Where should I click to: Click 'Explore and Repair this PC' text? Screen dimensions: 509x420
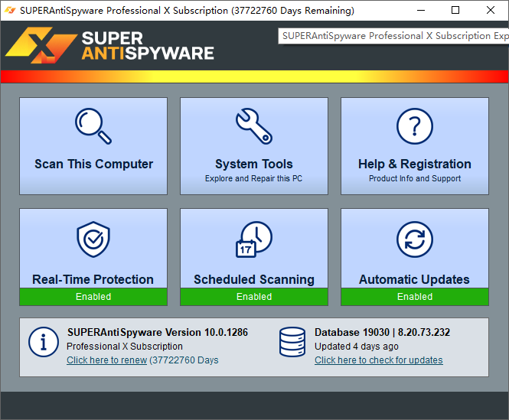[253, 178]
